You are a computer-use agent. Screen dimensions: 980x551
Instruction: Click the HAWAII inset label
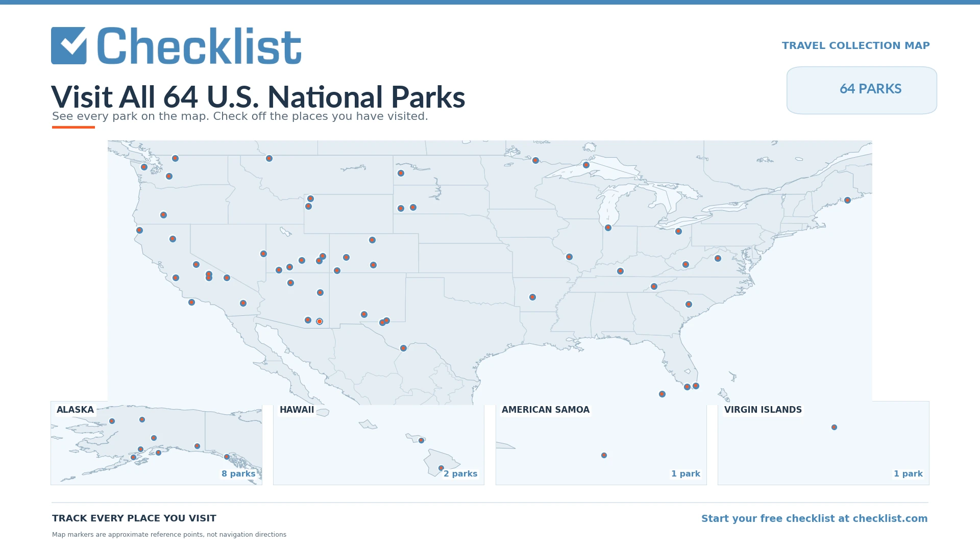coord(297,410)
